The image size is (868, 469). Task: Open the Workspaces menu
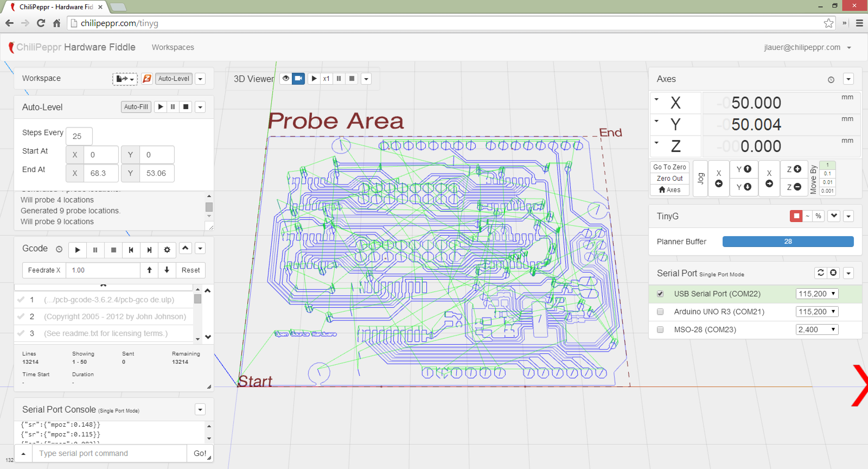[173, 47]
